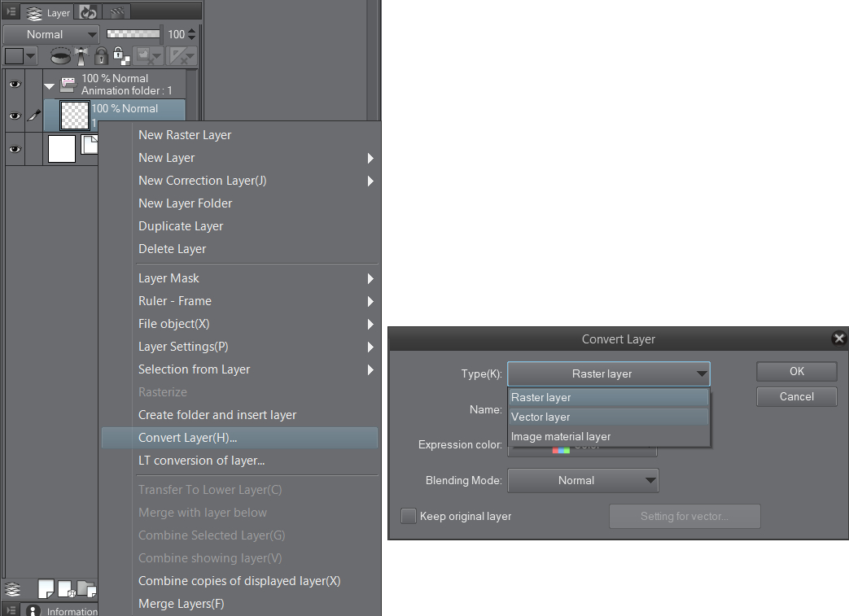849x616 pixels.
Task: Open the Information palette menu icon
Action: coord(11,610)
